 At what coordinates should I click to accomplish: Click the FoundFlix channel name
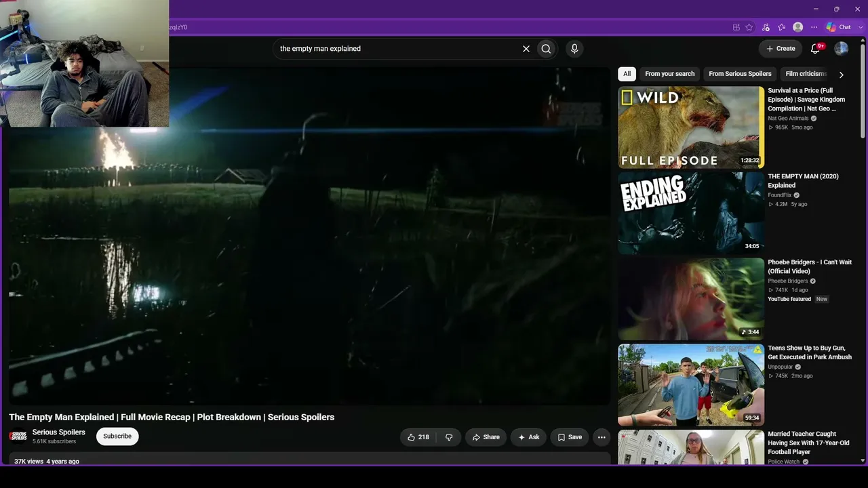(779, 195)
